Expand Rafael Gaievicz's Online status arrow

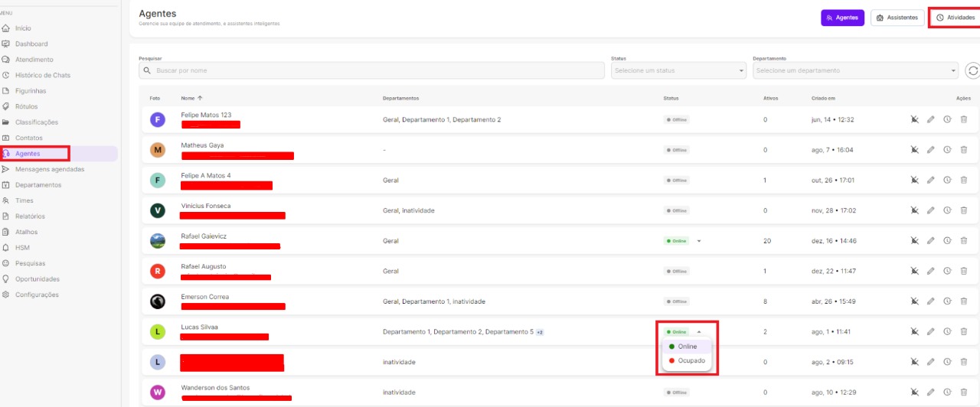699,241
